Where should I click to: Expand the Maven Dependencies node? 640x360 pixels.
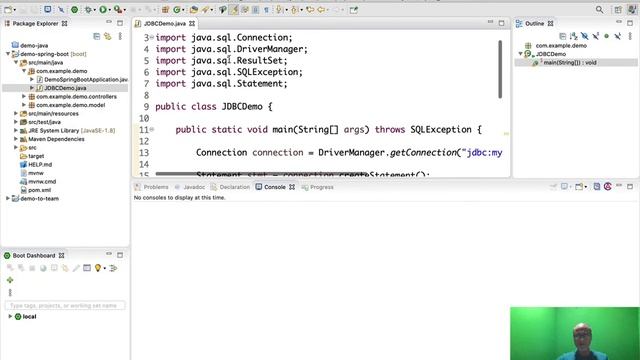point(16,139)
